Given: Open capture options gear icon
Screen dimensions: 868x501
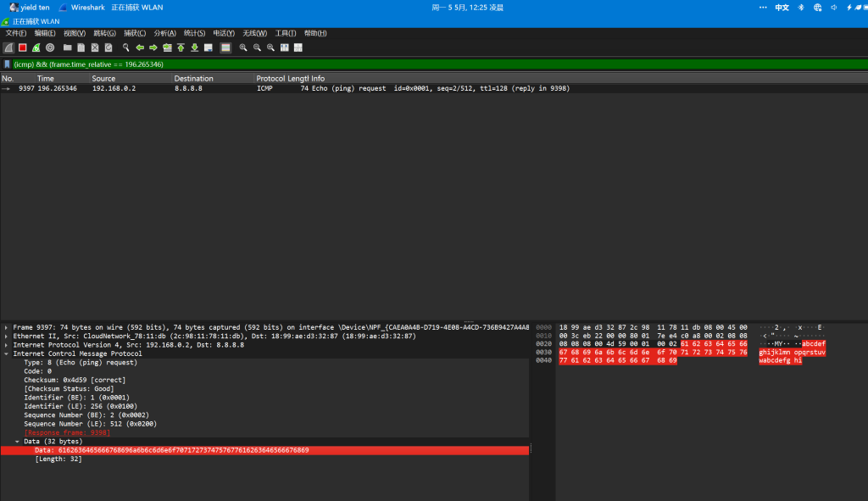Looking at the screenshot, I should tap(50, 47).
